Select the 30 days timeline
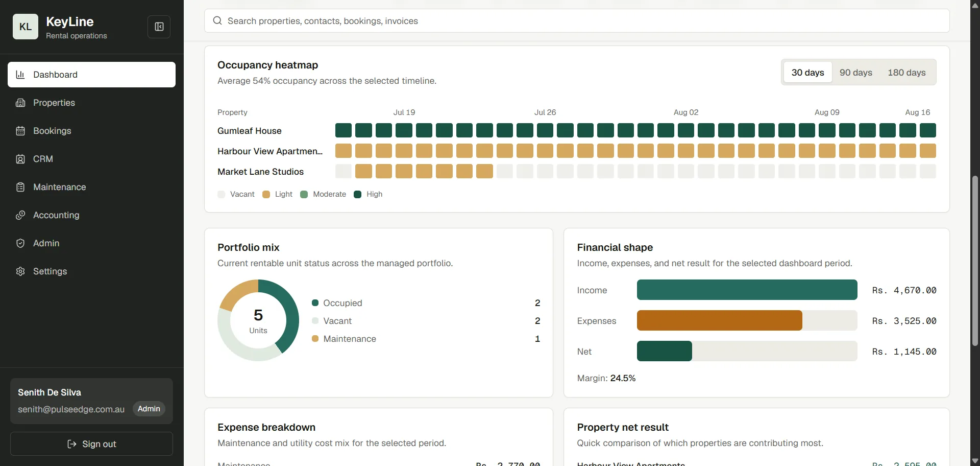 (x=807, y=73)
